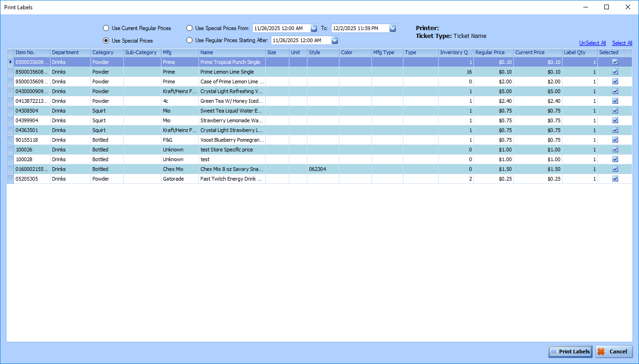
Task: Click the Select All link
Action: tap(622, 43)
